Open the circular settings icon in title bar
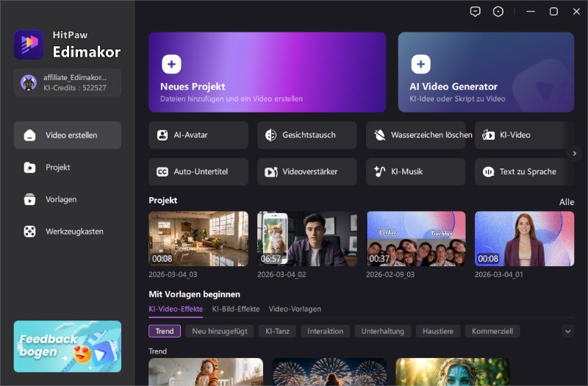The width and height of the screenshot is (588, 386). tap(498, 12)
